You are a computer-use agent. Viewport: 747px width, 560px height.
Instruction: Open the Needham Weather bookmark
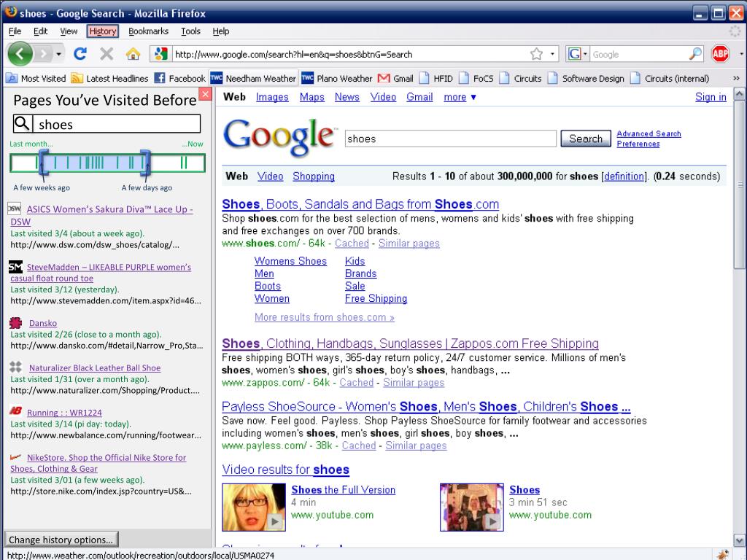(253, 78)
